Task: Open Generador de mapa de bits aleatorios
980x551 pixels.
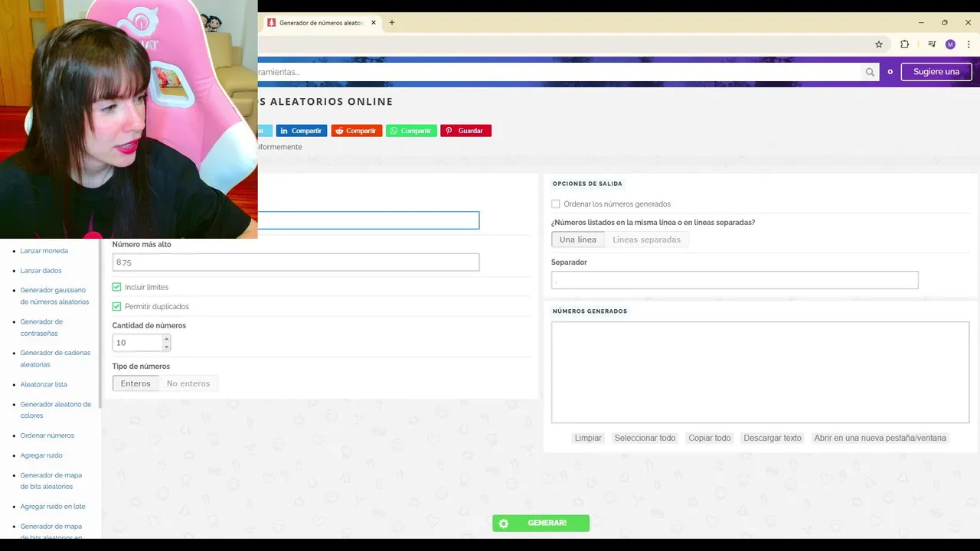Action: [x=51, y=481]
